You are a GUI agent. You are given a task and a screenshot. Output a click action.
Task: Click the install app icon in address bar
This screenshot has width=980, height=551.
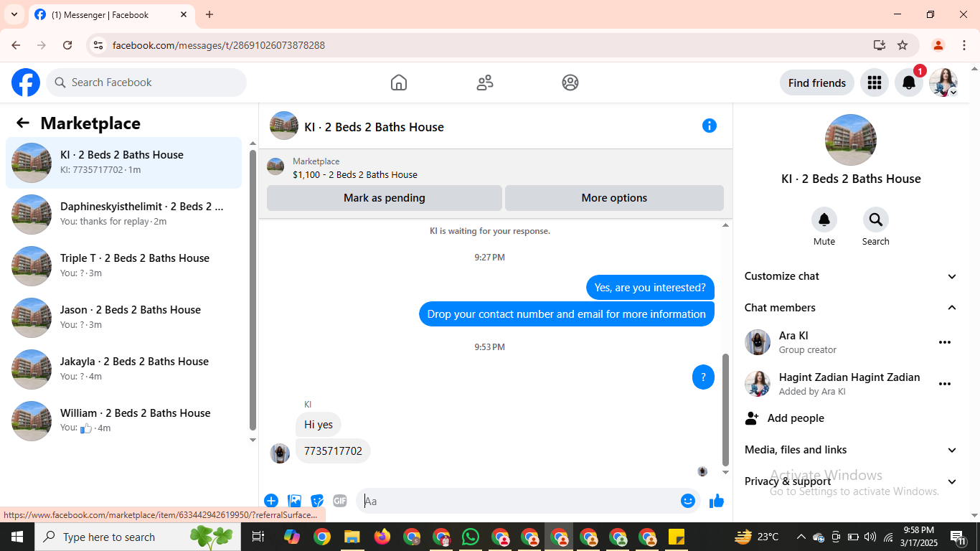[880, 45]
